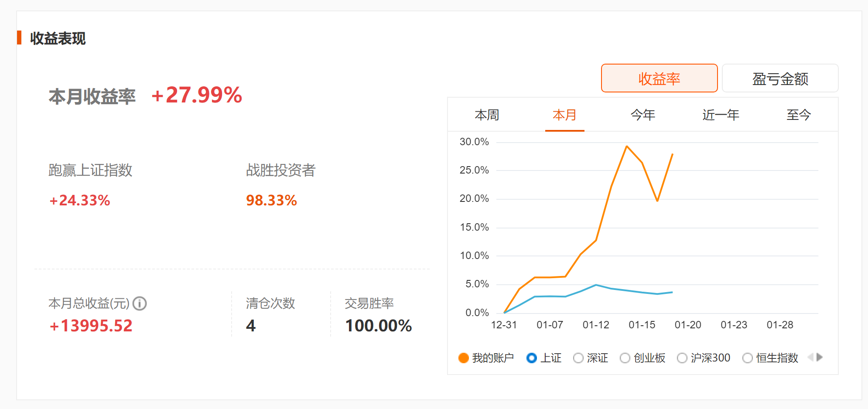Click the left arrow in the index legend
Viewport: 868px width, 409px height.
pos(810,358)
